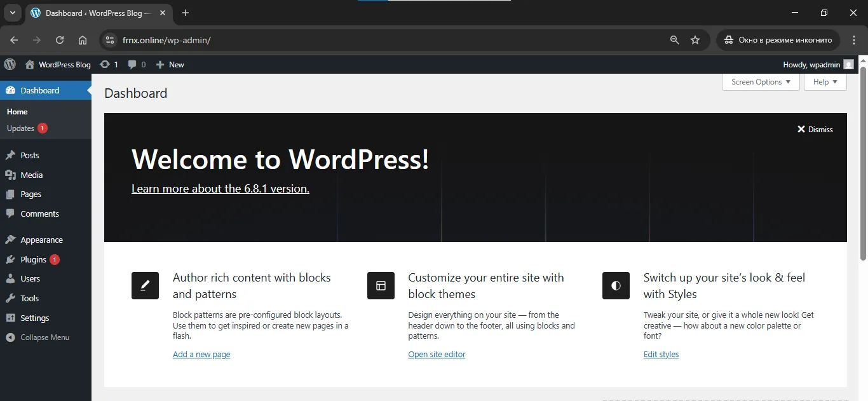Image resolution: width=868 pixels, height=401 pixels.
Task: Open the Tools menu label
Action: pos(29,298)
